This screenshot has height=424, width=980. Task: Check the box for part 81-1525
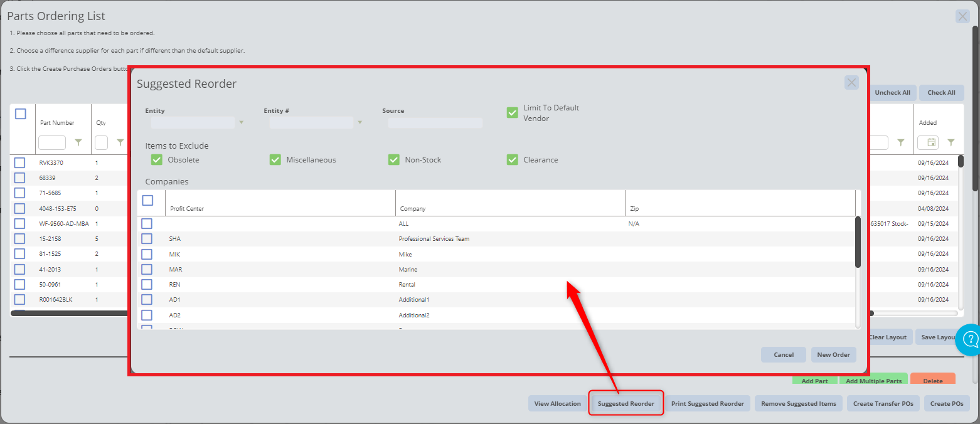coord(19,254)
